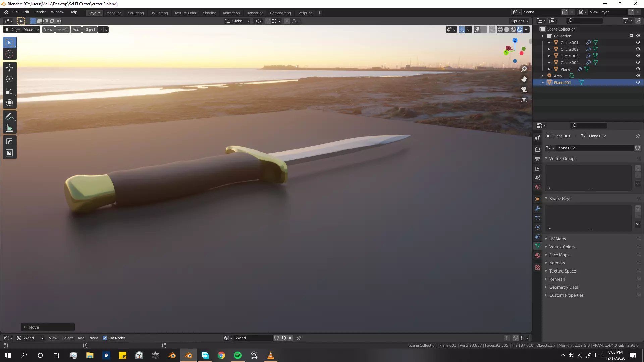Open Global transform orientation dropdown
This screenshot has width=644, height=362.
(237, 21)
